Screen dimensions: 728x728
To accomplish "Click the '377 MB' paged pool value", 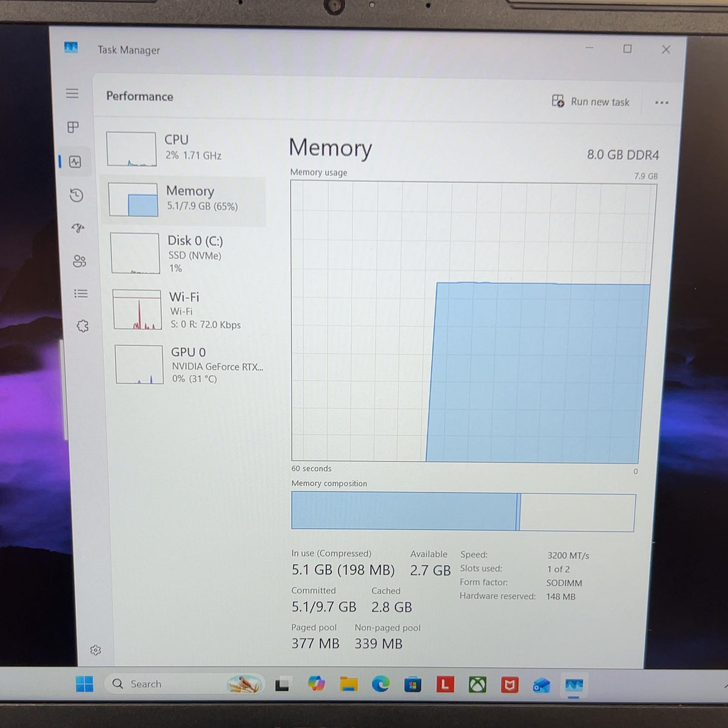I will [x=315, y=644].
